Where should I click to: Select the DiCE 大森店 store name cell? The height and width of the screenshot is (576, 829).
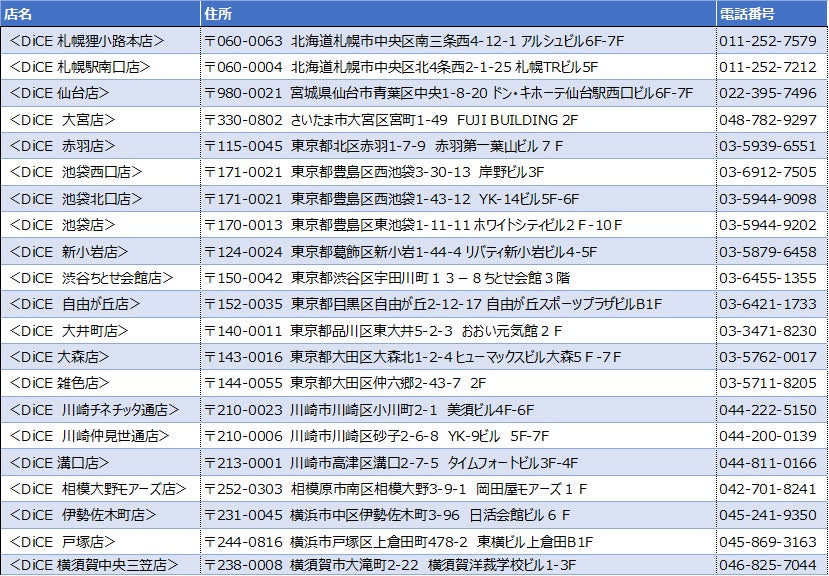click(100, 357)
